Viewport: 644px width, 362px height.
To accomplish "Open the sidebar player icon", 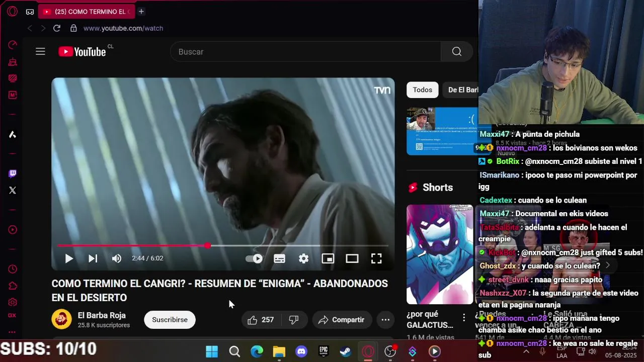I will 13,230.
